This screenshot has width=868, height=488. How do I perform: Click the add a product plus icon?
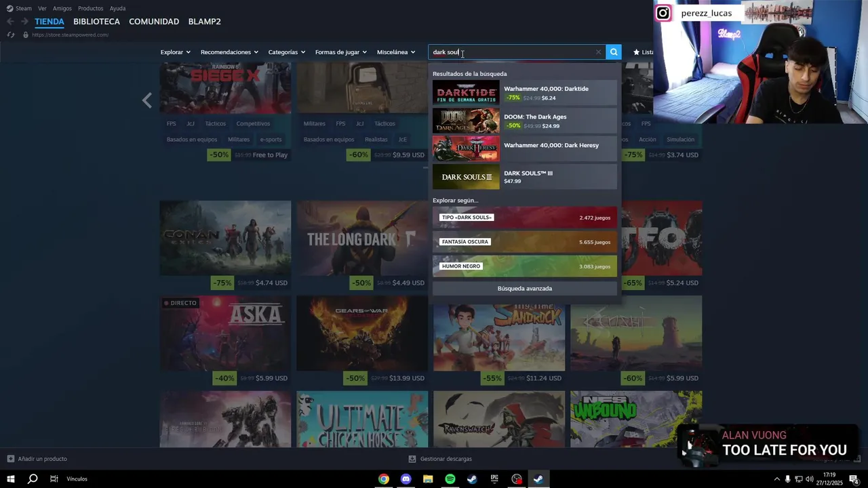[x=10, y=459]
